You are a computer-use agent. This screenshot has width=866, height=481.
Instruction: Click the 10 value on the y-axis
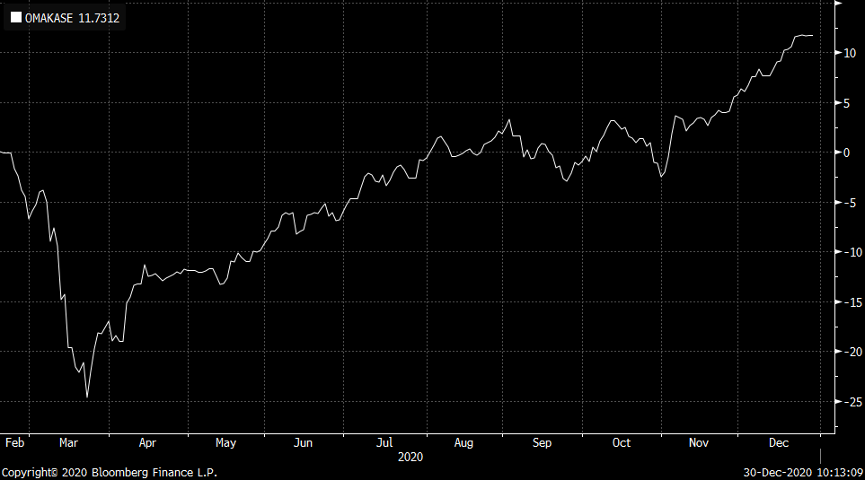click(845, 53)
